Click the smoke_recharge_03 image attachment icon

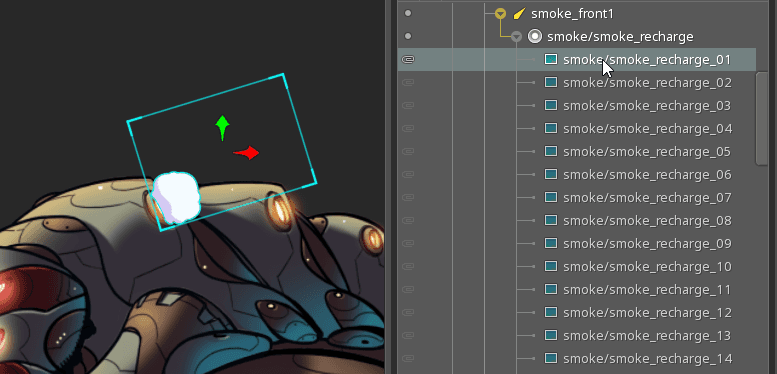click(551, 106)
